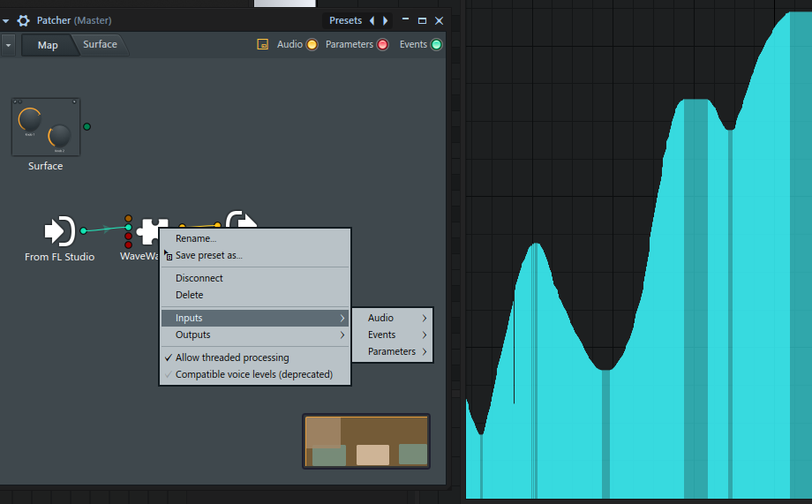Select next preset with right arrow

(x=385, y=20)
